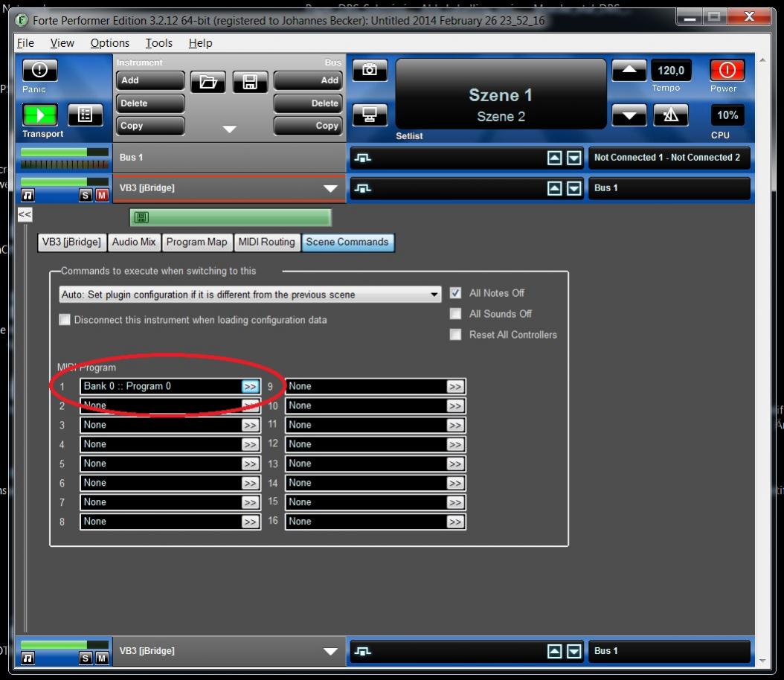Click the up arrow button in upper VB3 row

click(554, 188)
